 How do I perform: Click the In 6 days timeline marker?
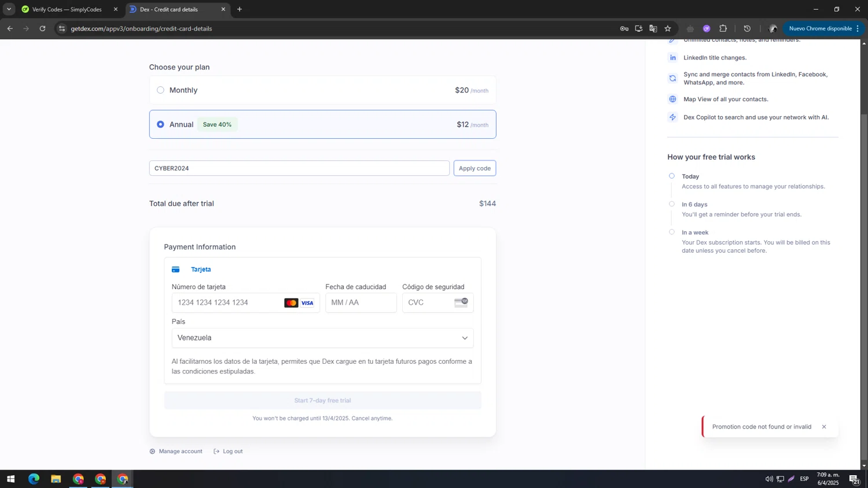click(672, 204)
